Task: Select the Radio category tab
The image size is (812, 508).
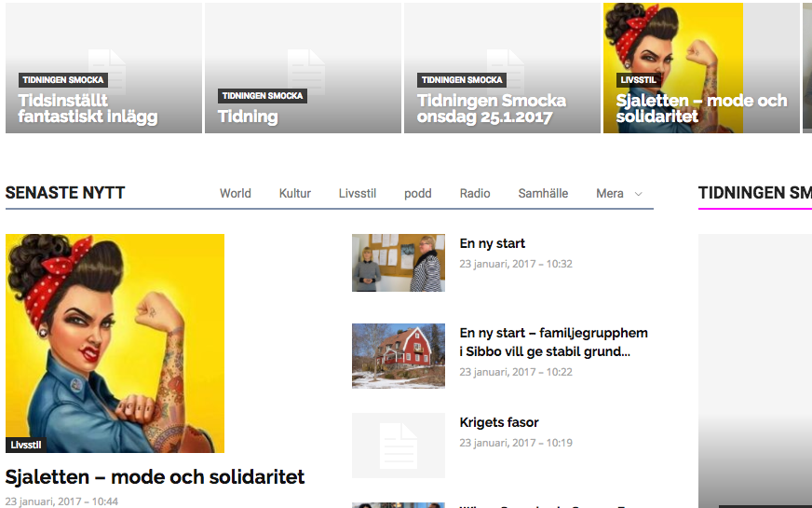Action: coord(475,193)
